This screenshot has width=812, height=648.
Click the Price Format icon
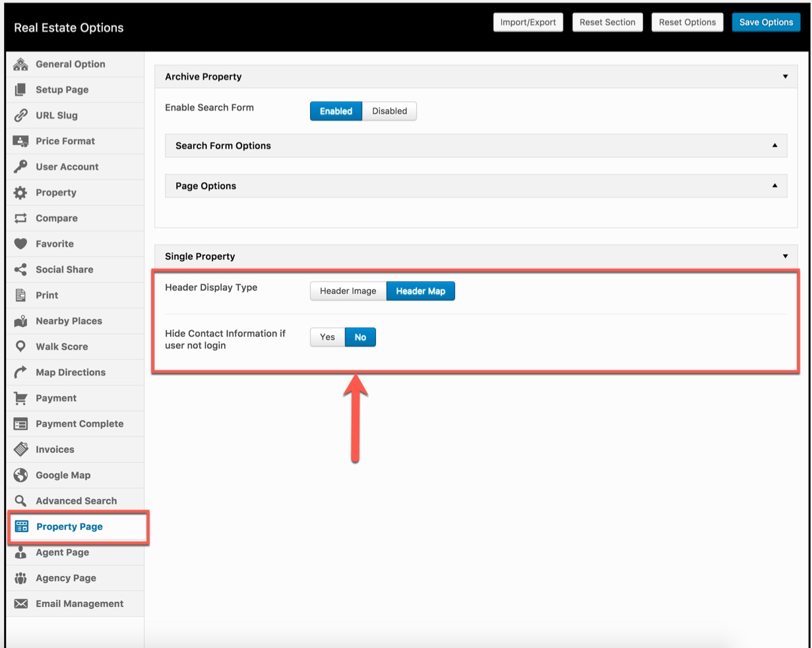20,141
